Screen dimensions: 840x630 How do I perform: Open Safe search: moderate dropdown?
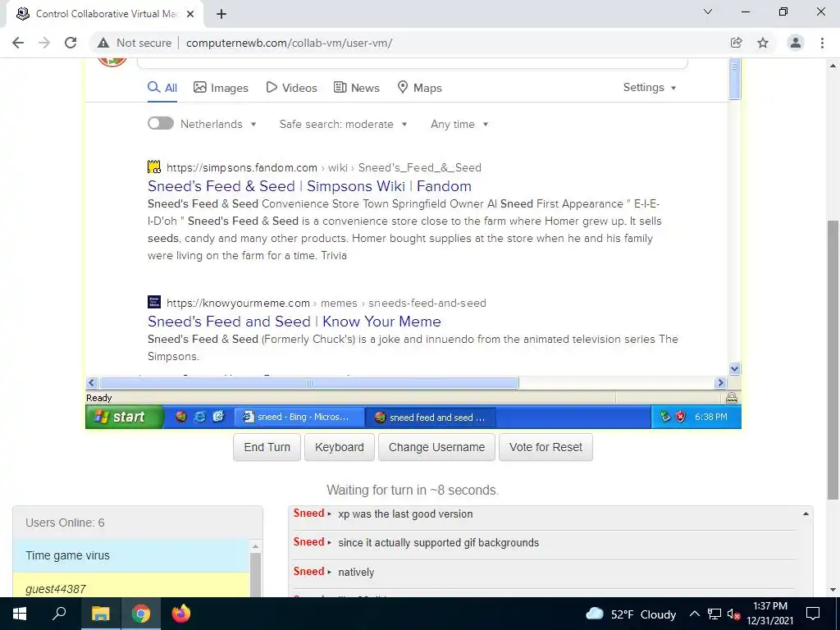click(343, 125)
